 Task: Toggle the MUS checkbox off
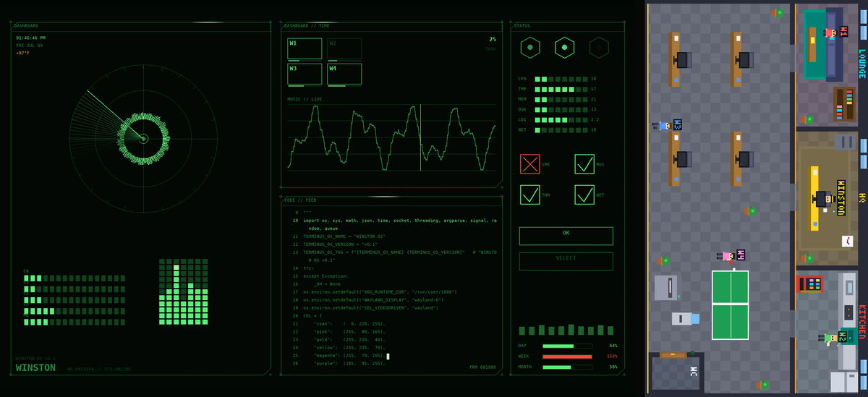(584, 164)
